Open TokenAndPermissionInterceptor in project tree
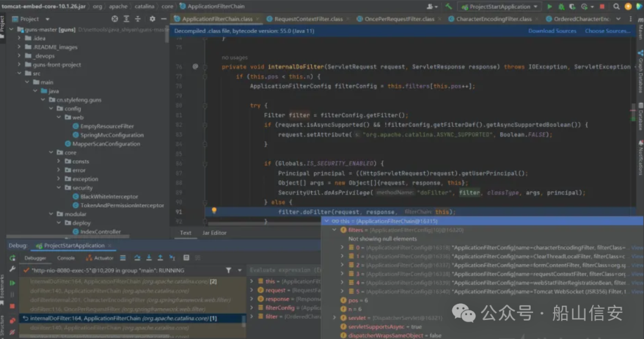644x339 pixels. pyautogui.click(x=122, y=205)
